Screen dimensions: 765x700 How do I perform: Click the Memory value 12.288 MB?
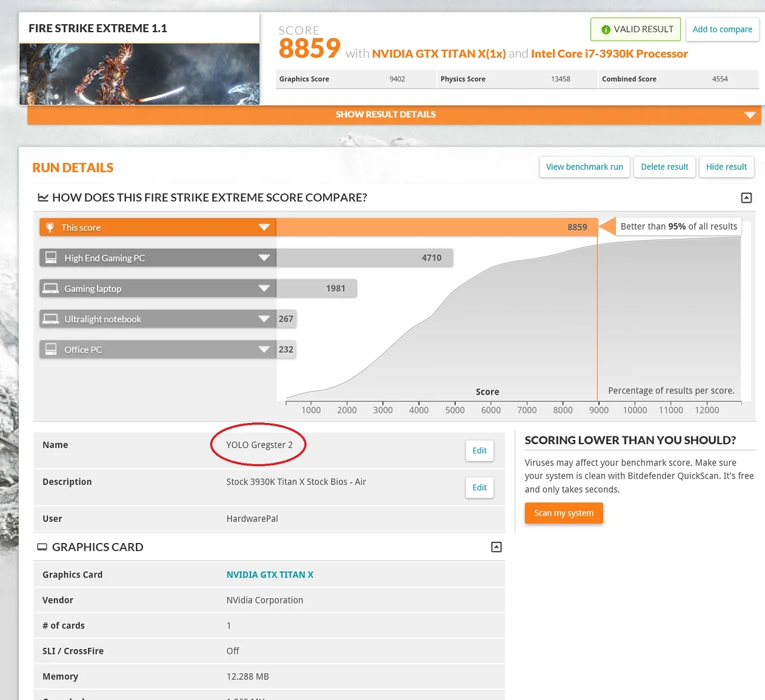coord(247,676)
